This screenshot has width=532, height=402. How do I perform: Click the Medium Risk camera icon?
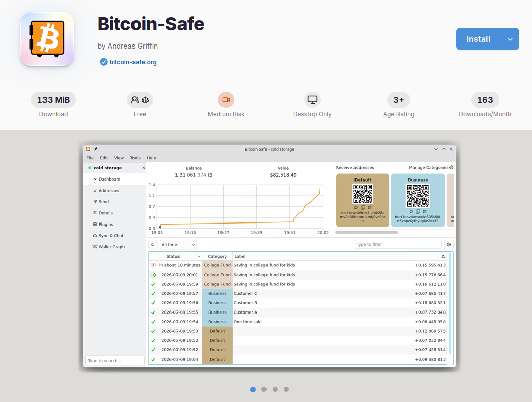tap(226, 100)
